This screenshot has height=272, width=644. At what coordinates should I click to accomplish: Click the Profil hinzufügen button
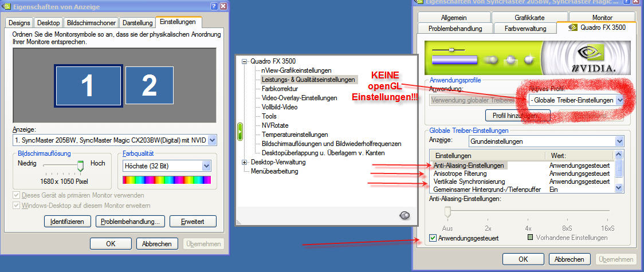tap(517, 116)
